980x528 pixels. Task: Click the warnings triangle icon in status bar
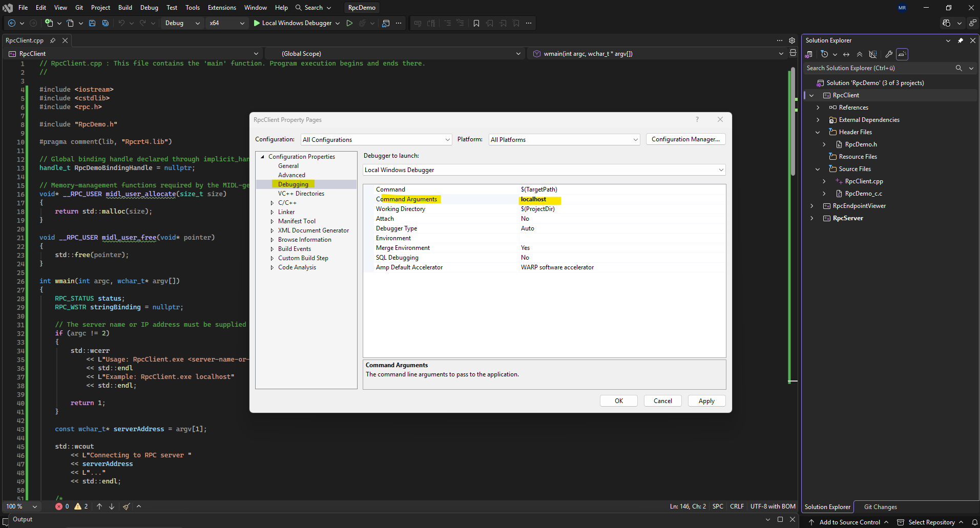78,506
